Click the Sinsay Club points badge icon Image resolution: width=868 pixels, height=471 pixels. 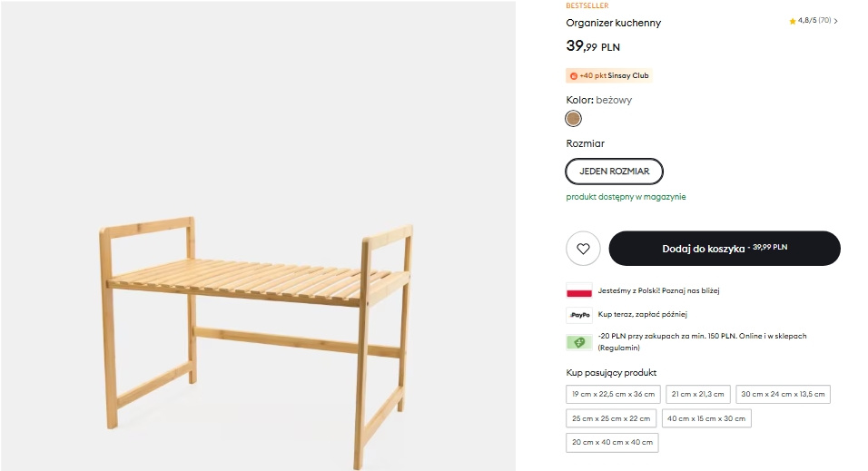[x=573, y=76]
